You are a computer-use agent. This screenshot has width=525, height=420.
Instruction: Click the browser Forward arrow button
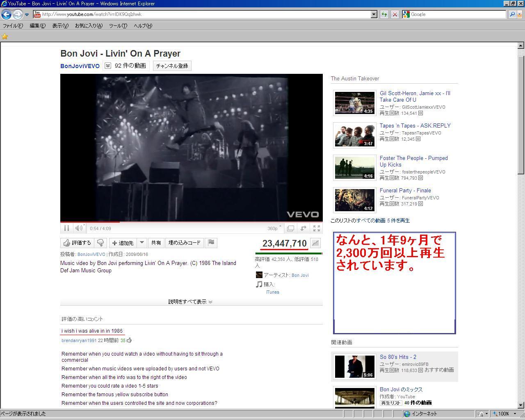point(17,14)
